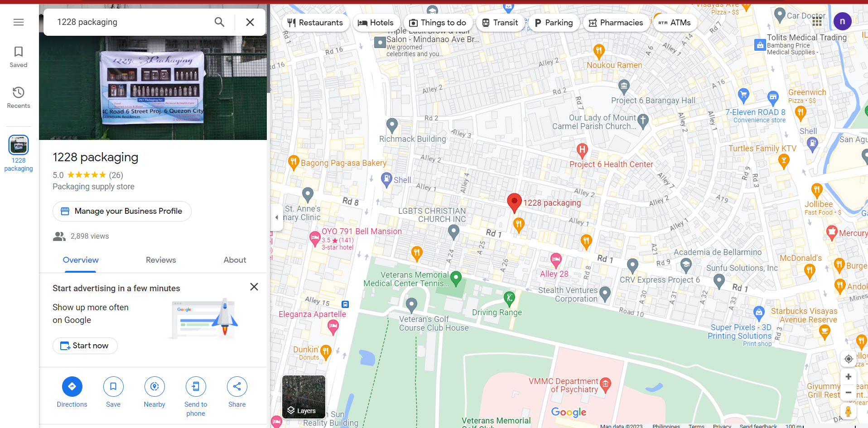Click the Super Pixels 3D Printing Solutions label
The height and width of the screenshot is (428, 868).
pyautogui.click(x=740, y=332)
